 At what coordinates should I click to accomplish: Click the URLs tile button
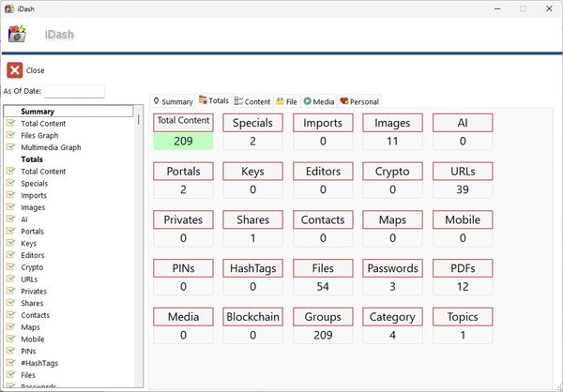pyautogui.click(x=463, y=172)
